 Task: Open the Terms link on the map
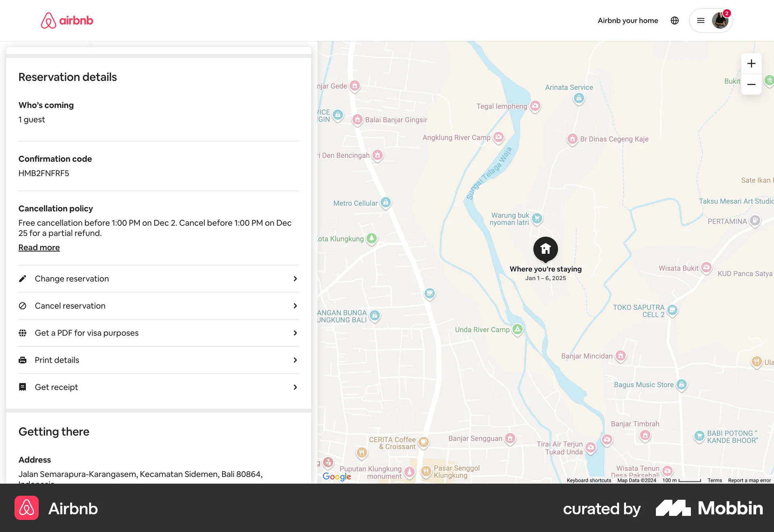click(714, 480)
